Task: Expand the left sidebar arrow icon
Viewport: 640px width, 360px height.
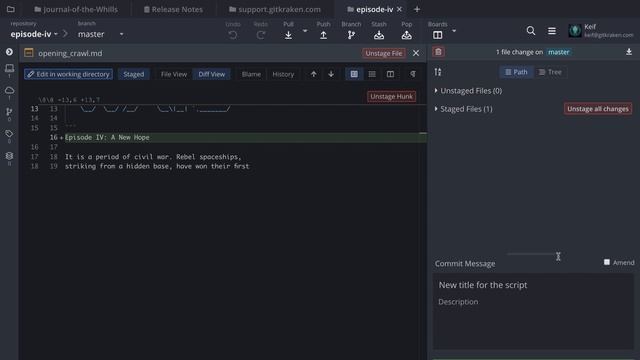Action: (9, 52)
